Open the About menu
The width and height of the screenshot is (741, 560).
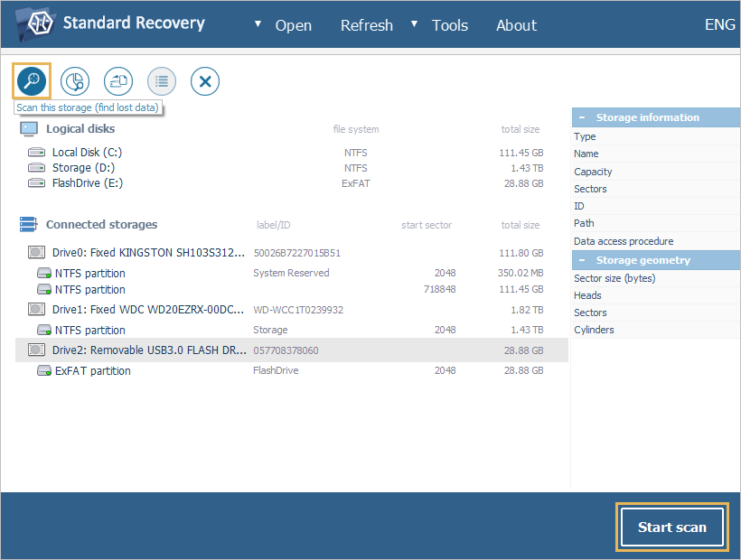tap(516, 24)
